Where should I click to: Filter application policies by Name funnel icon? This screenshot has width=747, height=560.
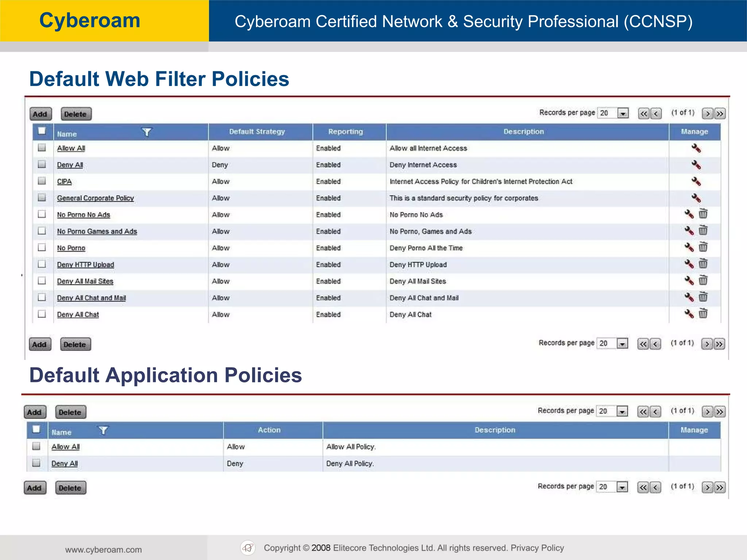click(104, 431)
